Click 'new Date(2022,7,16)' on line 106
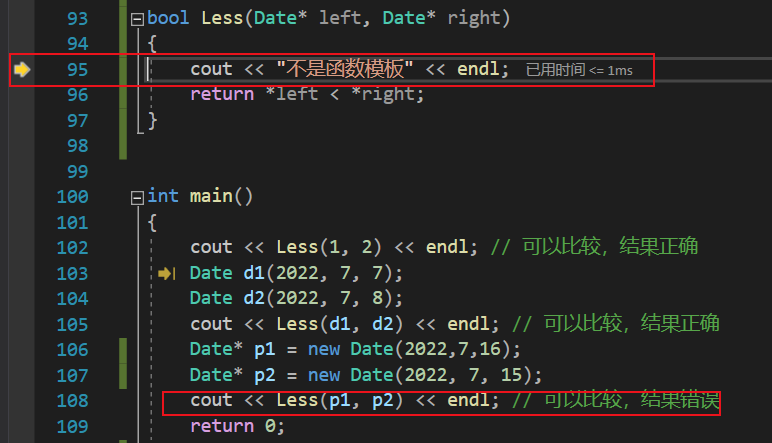The width and height of the screenshot is (772, 443). pos(409,349)
